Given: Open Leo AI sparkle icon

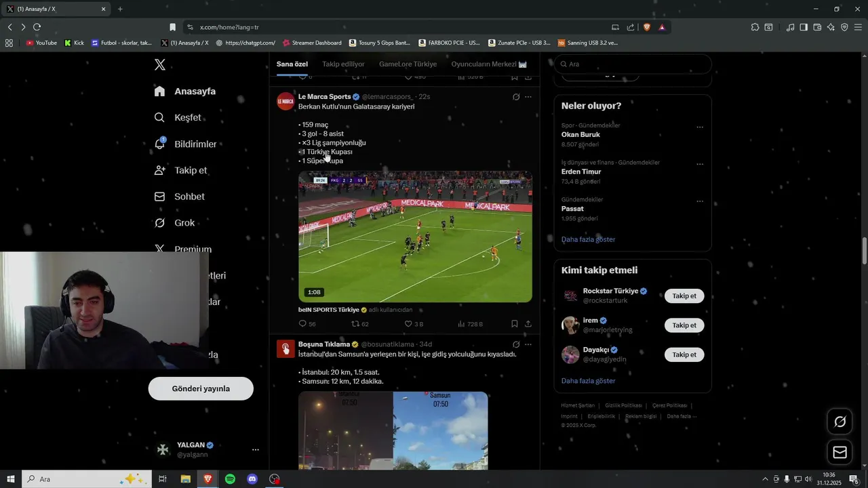Looking at the screenshot, I should (x=831, y=27).
